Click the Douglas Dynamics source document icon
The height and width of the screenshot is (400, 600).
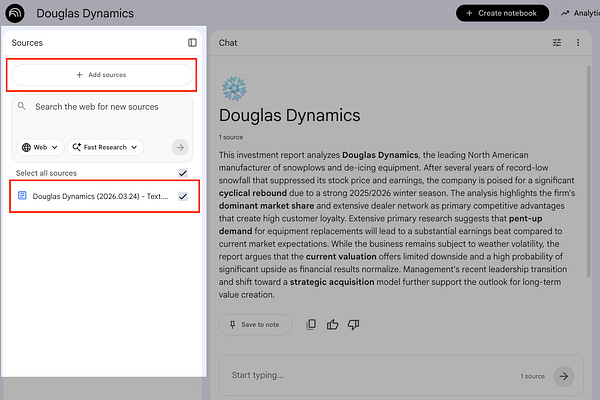click(x=22, y=196)
